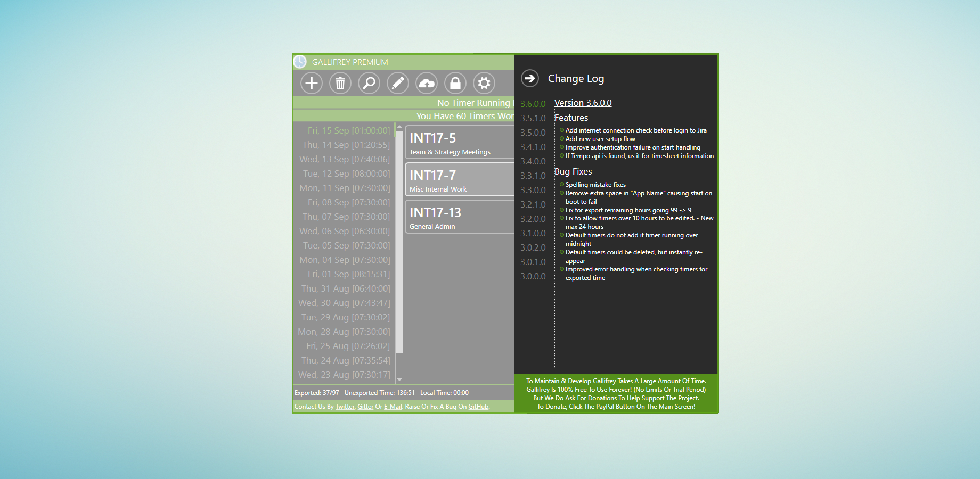Click Unexported Time: 136:51 status text
The height and width of the screenshot is (479, 980).
pos(380,393)
